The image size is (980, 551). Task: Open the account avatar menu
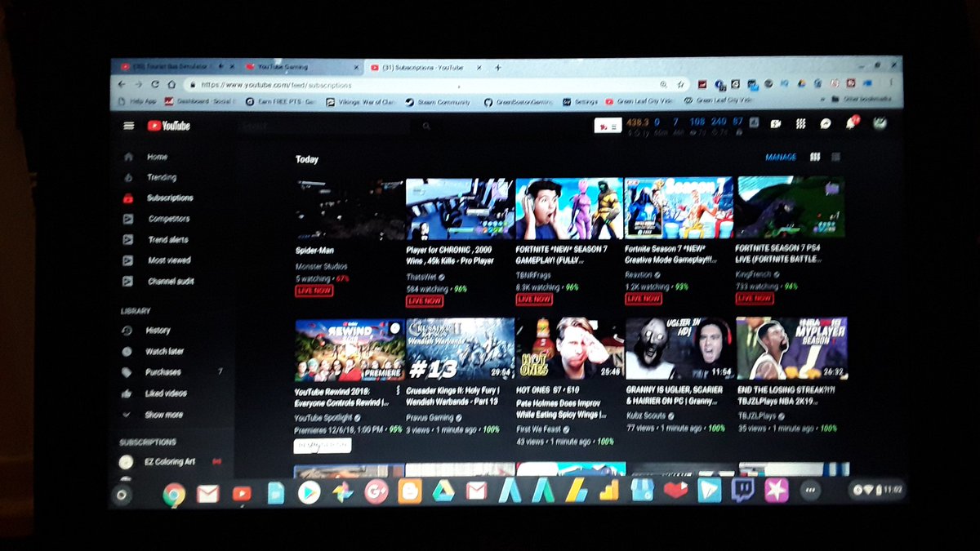(x=880, y=123)
